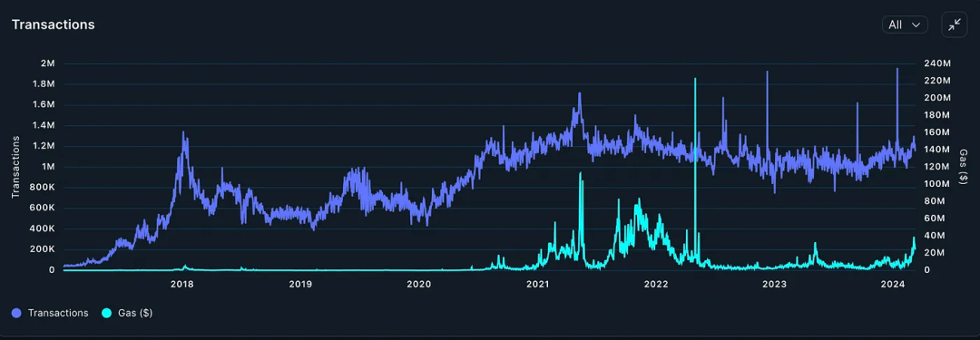Click the tall cyan gas spike in 2022
The image size is (980, 340).
(x=695, y=169)
